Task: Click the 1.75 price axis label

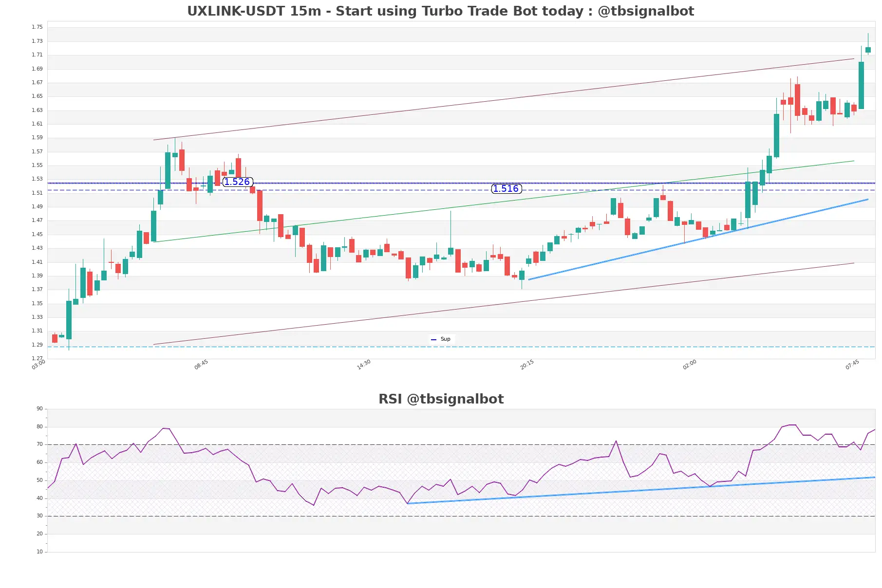Action: coord(37,27)
